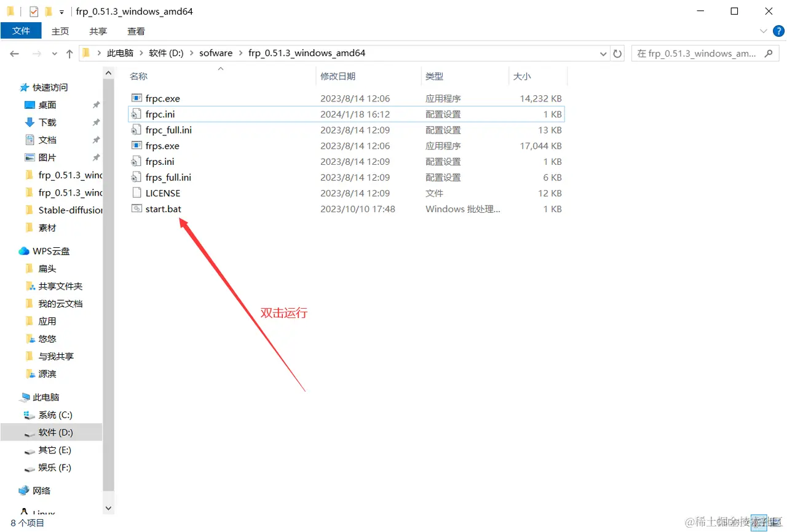Click the frps_full.ini file icon
The height and width of the screenshot is (532, 787).
point(136,178)
